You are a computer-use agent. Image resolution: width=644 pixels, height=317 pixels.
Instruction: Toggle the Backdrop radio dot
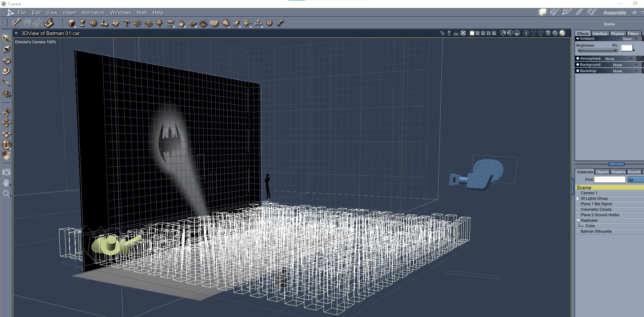[x=578, y=71]
